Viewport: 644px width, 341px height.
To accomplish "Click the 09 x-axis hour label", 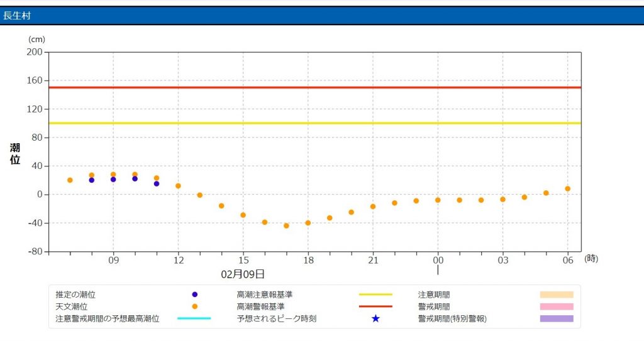I will click(114, 260).
